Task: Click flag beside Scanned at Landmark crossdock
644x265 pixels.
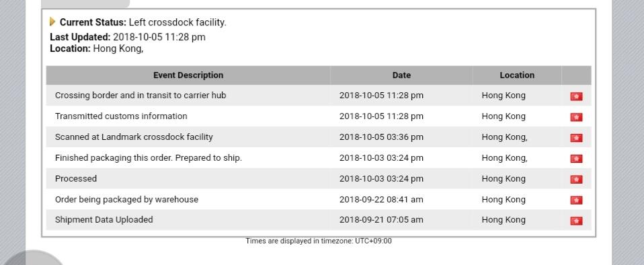Action: 576,138
